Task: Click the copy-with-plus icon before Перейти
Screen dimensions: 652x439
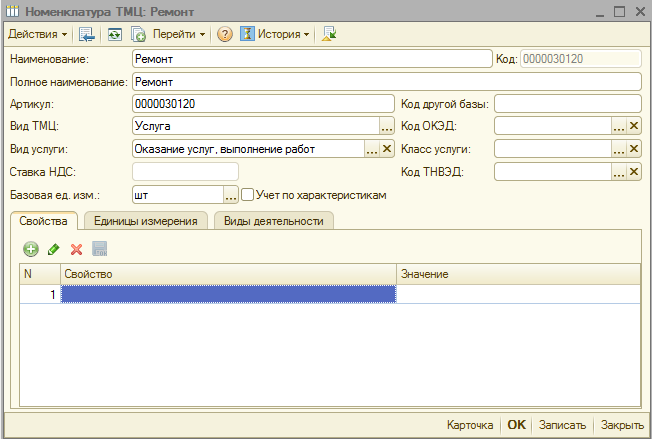Action: coord(139,34)
